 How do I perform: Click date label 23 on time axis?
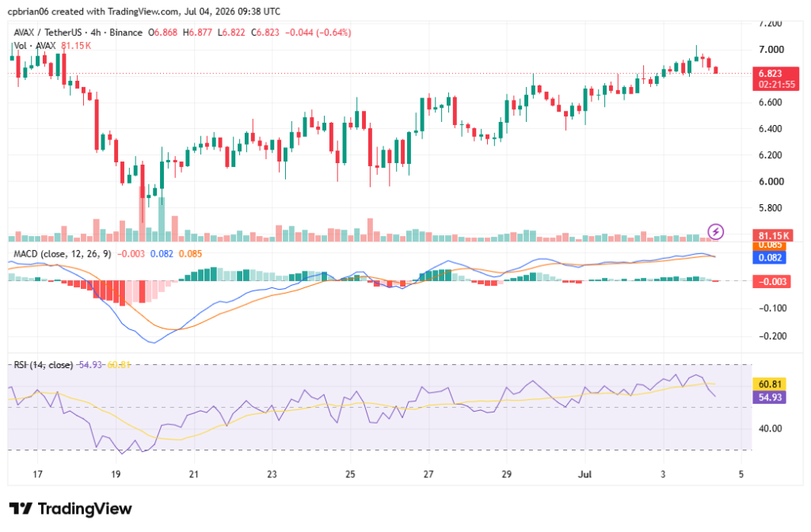(272, 474)
